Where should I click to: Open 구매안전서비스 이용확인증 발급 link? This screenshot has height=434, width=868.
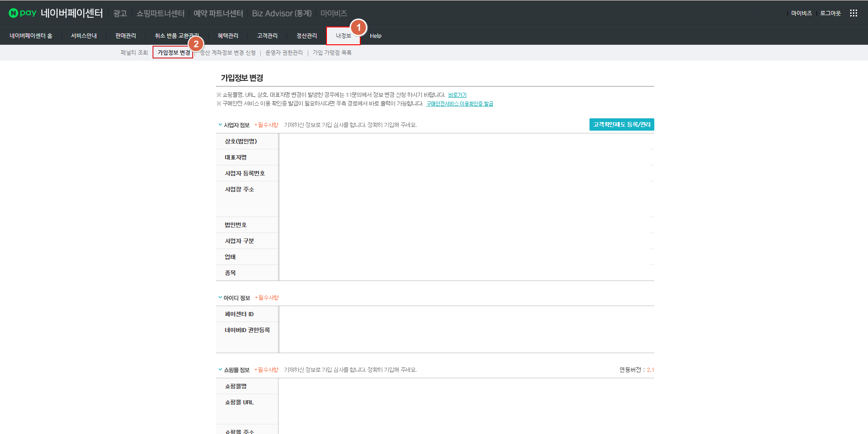459,104
